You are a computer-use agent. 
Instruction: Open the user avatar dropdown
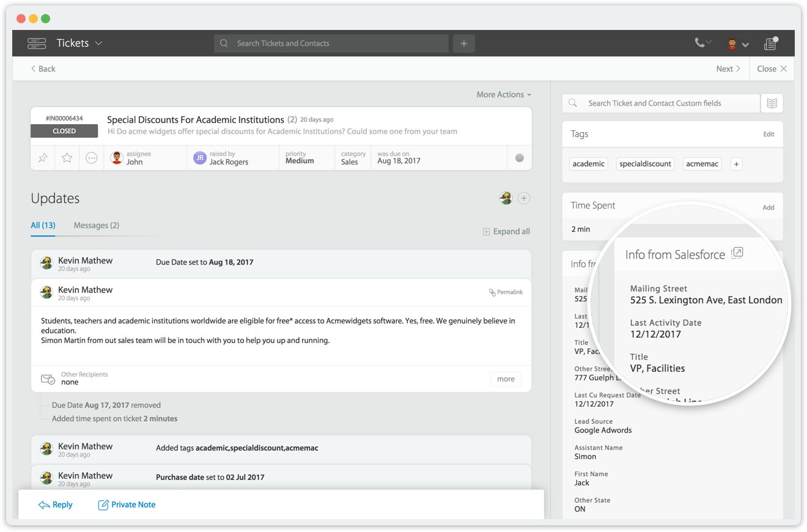tap(737, 44)
